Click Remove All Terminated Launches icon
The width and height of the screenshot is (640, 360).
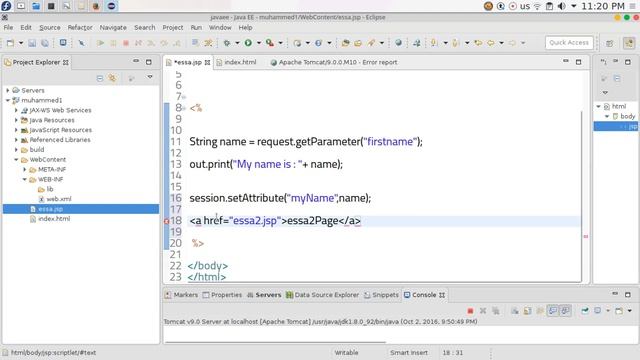pyautogui.click(x=496, y=311)
